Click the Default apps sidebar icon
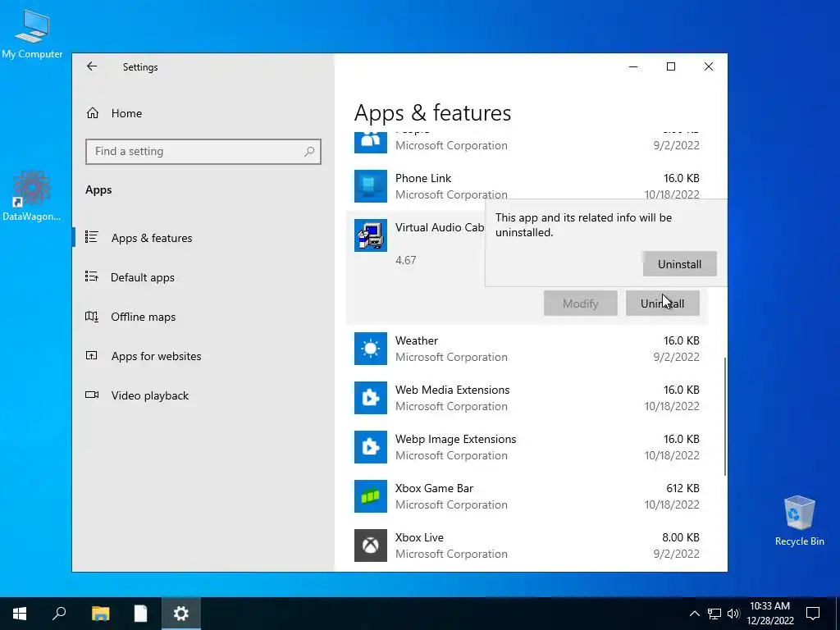Viewport: 840px width, 630px height. pyautogui.click(x=92, y=276)
